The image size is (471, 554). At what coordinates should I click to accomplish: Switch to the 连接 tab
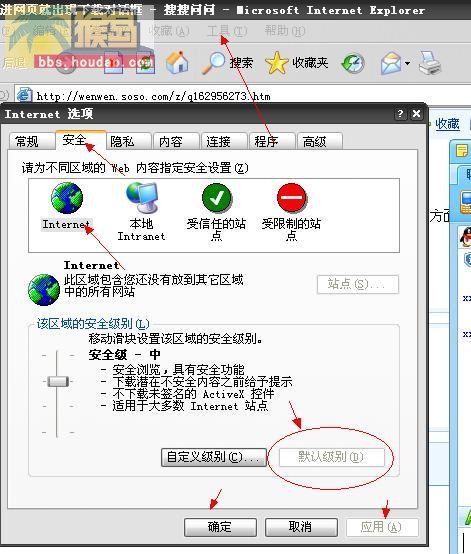pos(224,141)
